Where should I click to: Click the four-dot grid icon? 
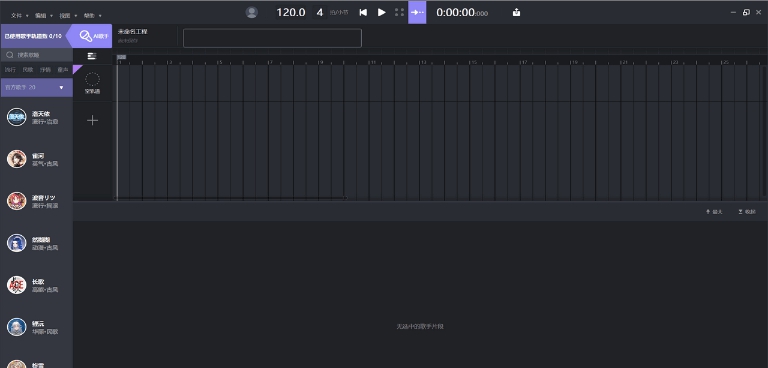point(400,13)
